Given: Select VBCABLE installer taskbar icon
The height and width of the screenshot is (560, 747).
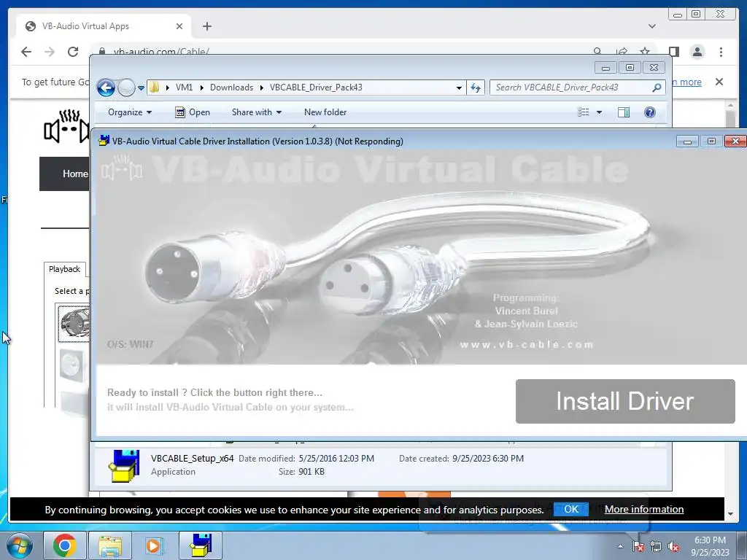Looking at the screenshot, I should tap(201, 545).
